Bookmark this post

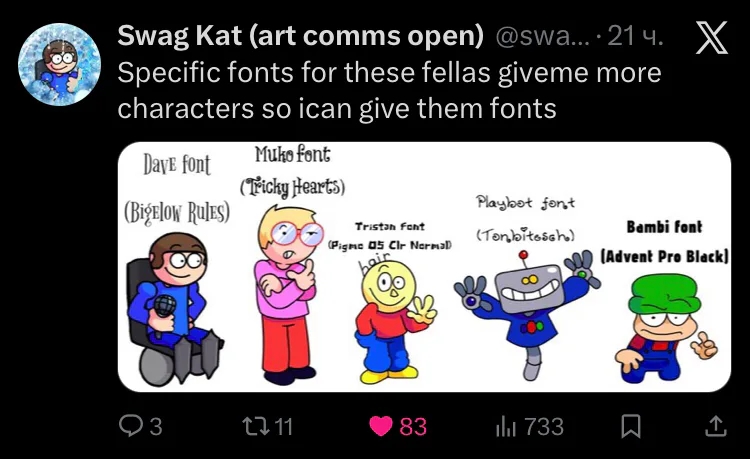click(630, 426)
